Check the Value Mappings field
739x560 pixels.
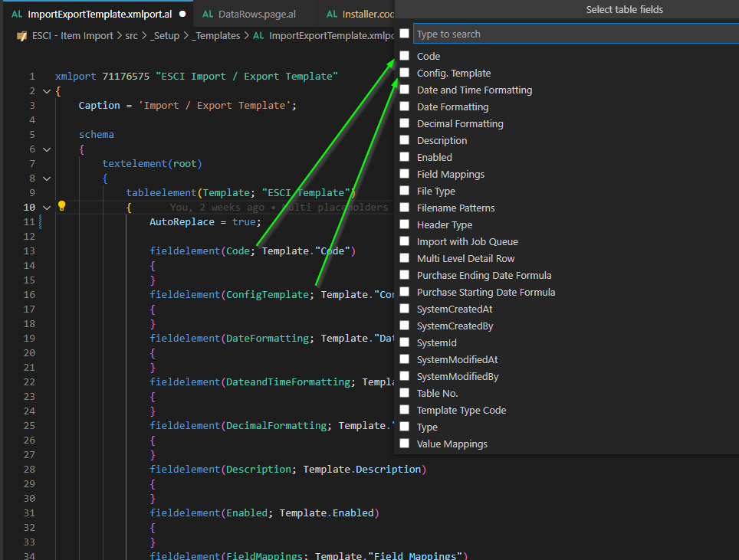(404, 443)
